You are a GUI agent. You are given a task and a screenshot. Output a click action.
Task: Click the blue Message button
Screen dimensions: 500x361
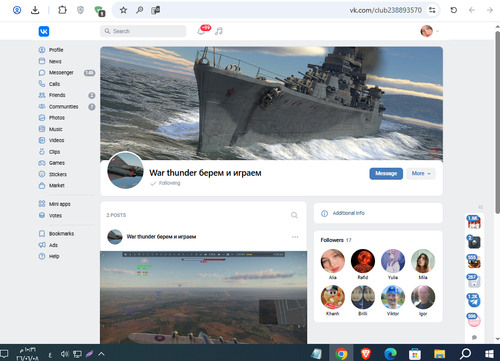(386, 173)
